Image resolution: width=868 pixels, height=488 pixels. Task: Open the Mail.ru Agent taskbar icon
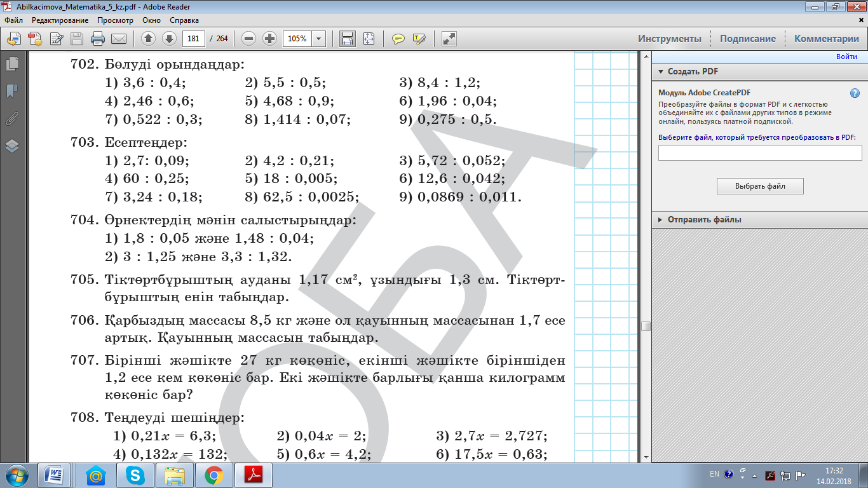(96, 475)
